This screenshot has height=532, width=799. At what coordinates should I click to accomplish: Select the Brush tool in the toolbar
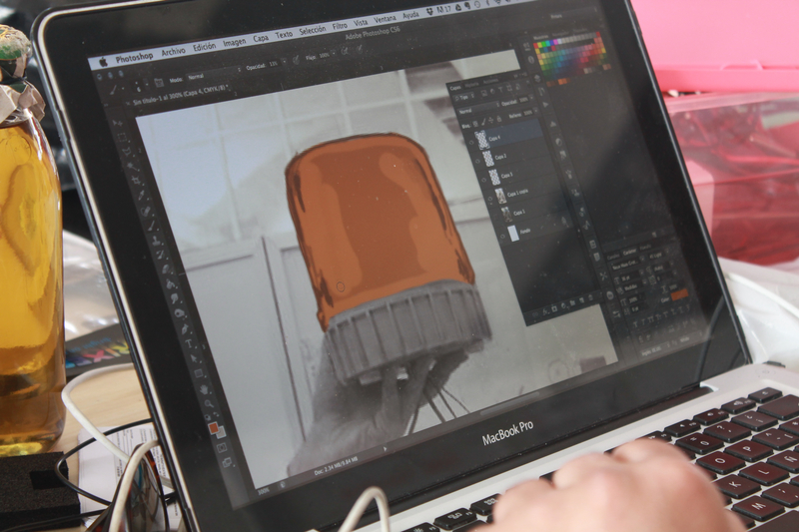(151, 226)
